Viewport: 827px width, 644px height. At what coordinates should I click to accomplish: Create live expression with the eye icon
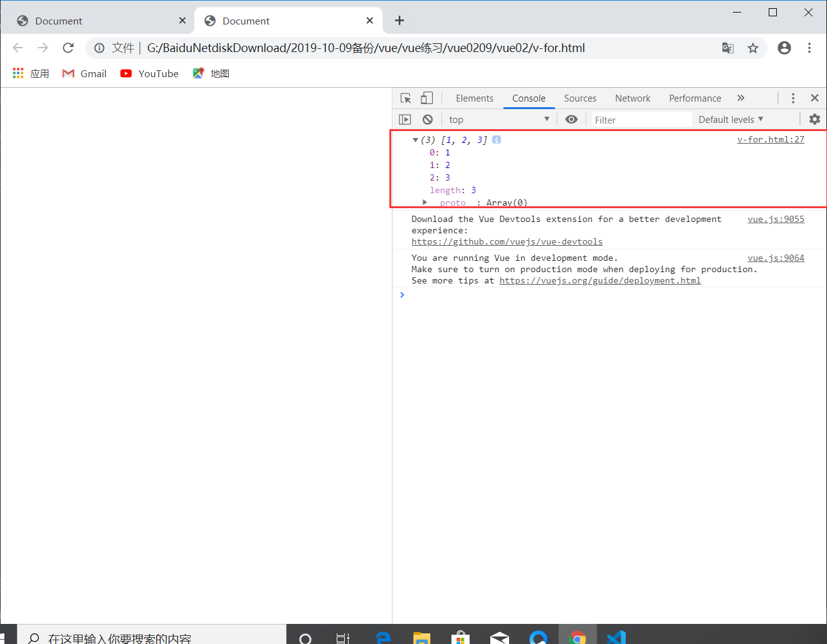pyautogui.click(x=571, y=119)
